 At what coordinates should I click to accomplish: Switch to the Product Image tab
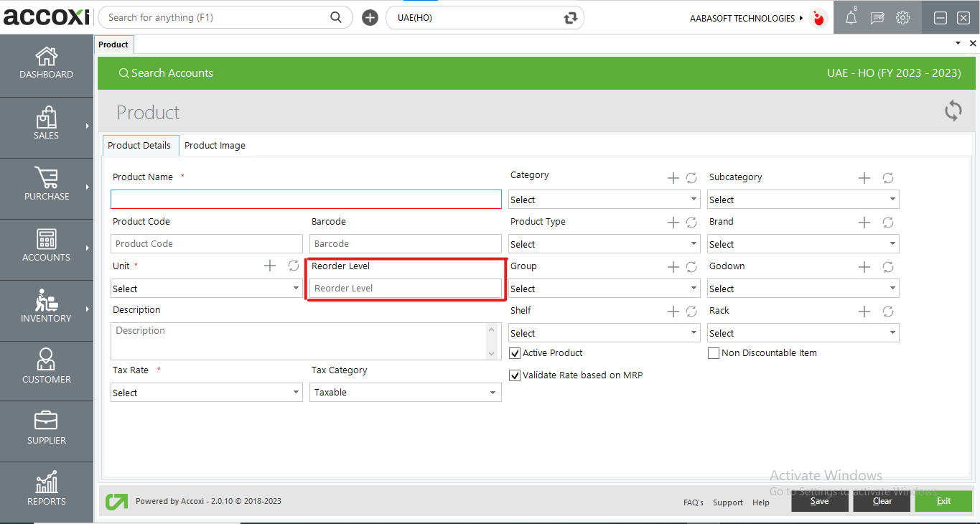(215, 146)
